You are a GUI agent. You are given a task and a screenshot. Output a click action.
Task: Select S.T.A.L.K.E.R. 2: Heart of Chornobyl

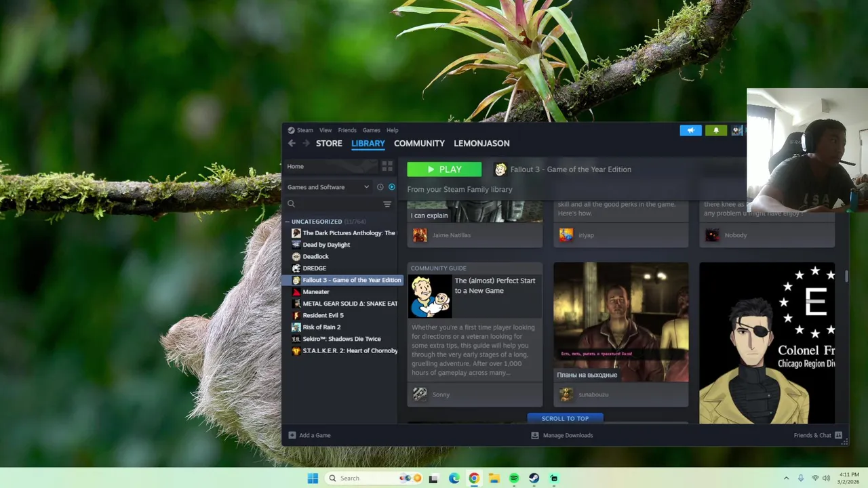(x=343, y=350)
